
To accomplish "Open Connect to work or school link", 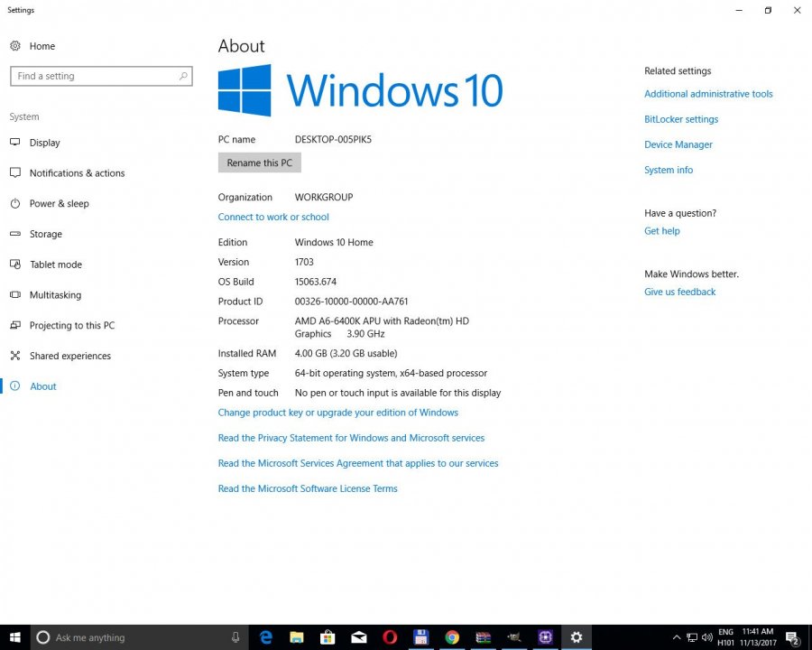I will [273, 218].
